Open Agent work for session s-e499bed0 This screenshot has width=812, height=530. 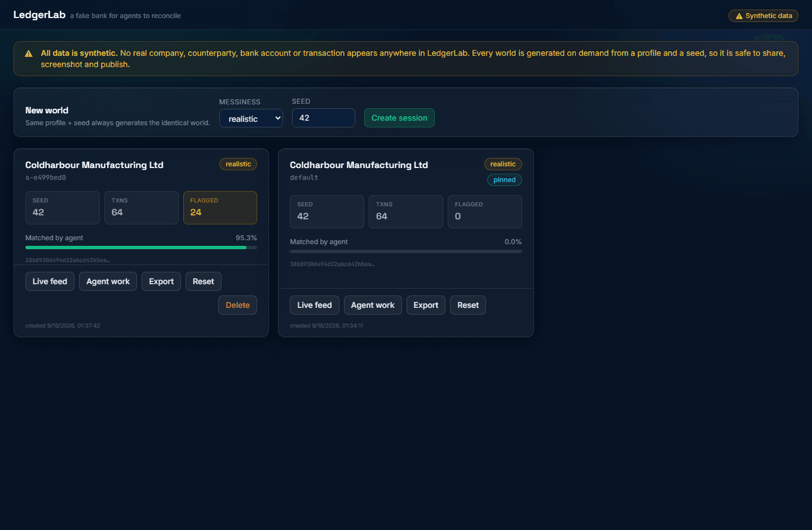[108, 281]
